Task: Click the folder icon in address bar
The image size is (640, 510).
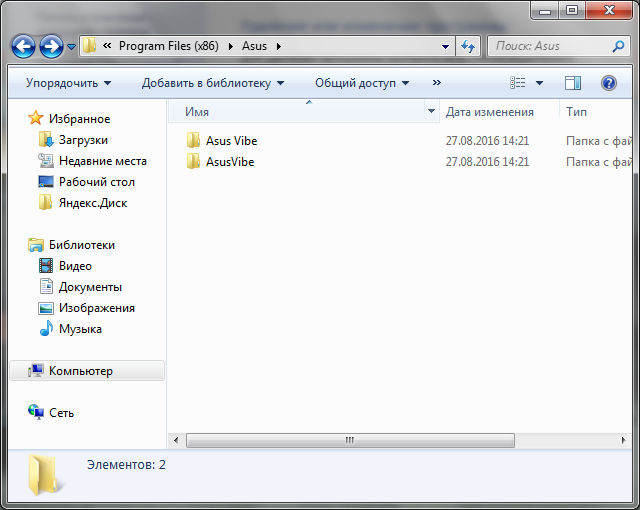Action: click(x=89, y=46)
